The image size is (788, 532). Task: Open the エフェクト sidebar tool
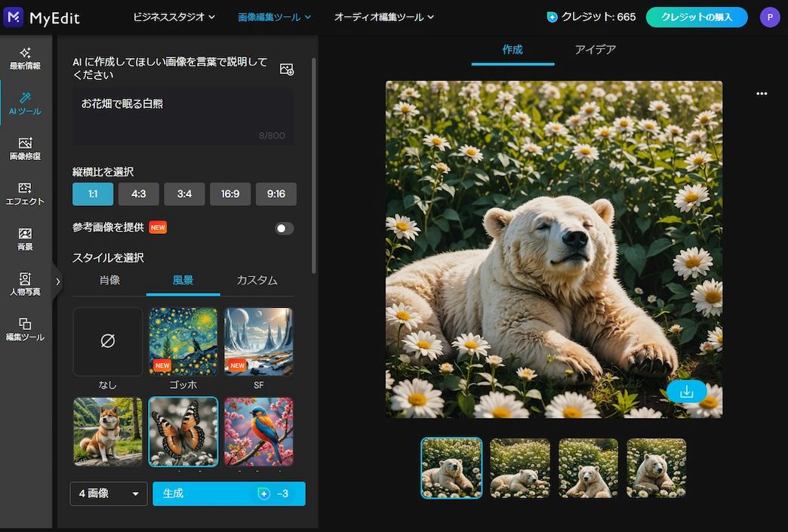(x=25, y=194)
